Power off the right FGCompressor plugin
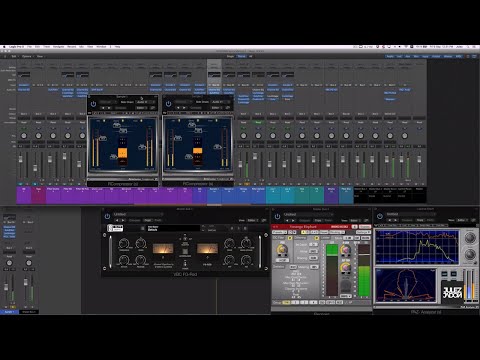This screenshot has height=360, width=480. pos(168,104)
